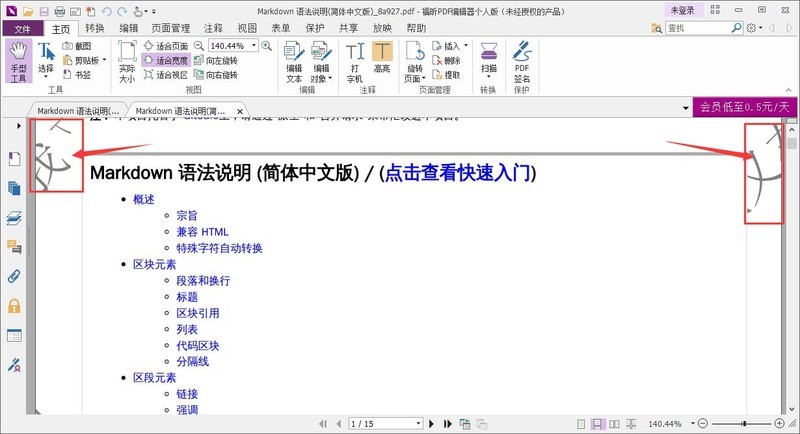
Task: Click Rotate Pages (旋转页面) icon
Action: [x=415, y=52]
